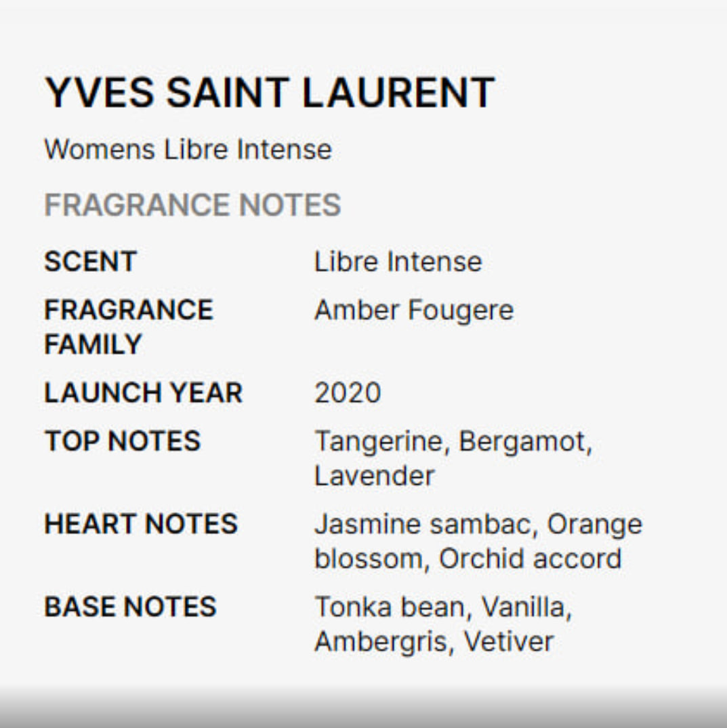Image resolution: width=727 pixels, height=728 pixels.
Task: Click the TOP NOTES row label
Action: pyautogui.click(x=122, y=441)
